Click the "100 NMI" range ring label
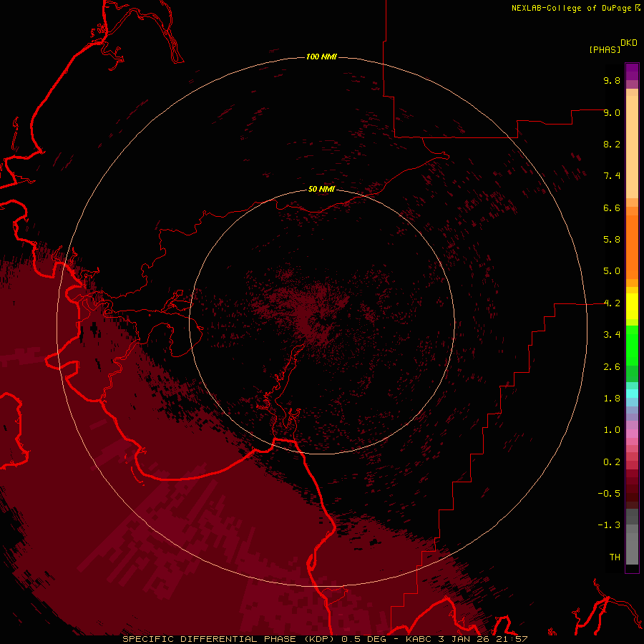 pos(321,57)
